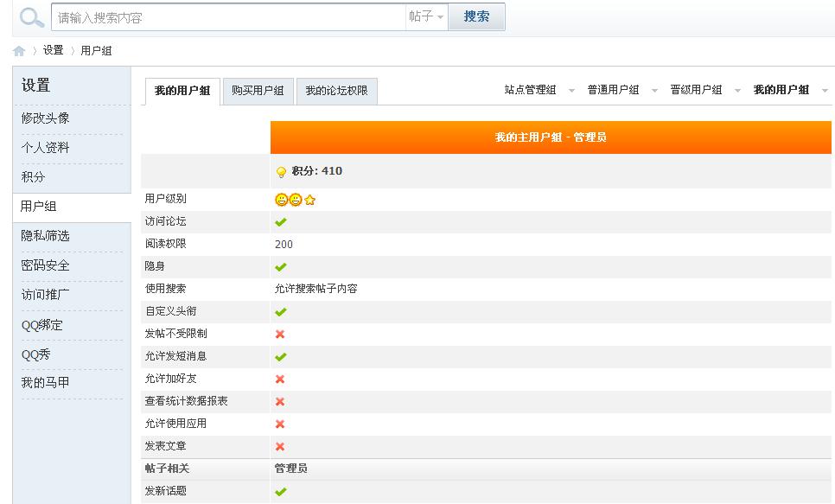Click the green check in 访问论坛 row

coord(281,221)
